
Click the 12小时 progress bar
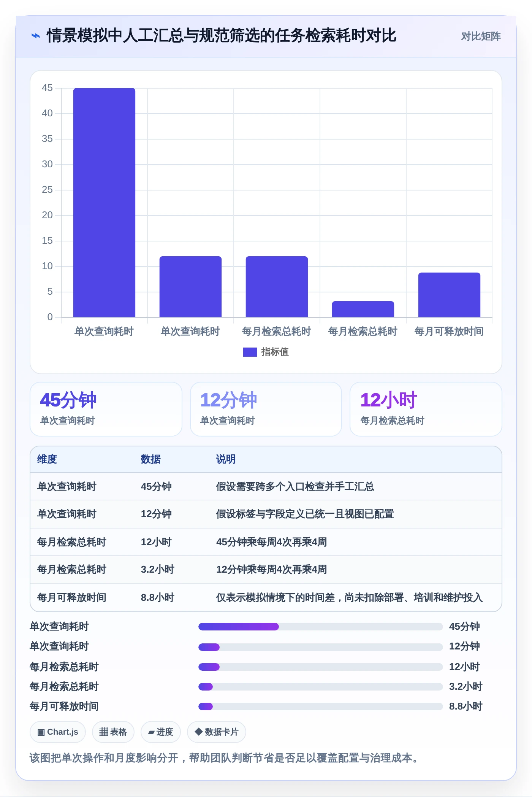[320, 667]
